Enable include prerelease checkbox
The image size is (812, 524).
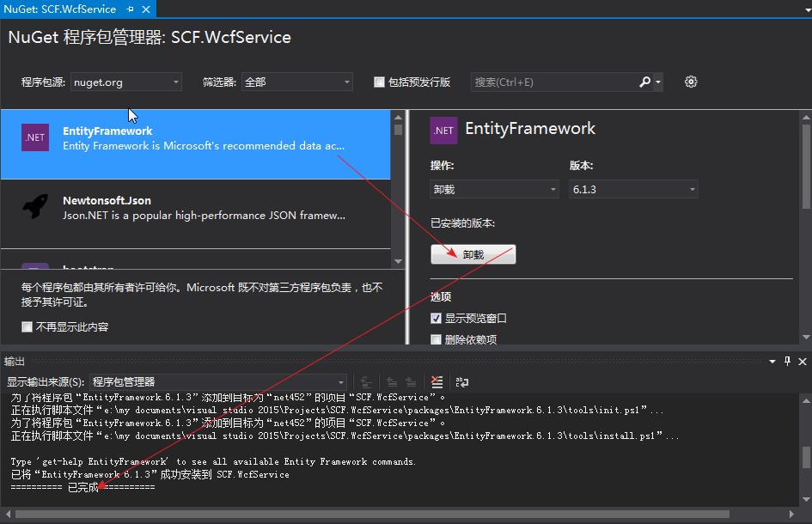pyautogui.click(x=379, y=82)
